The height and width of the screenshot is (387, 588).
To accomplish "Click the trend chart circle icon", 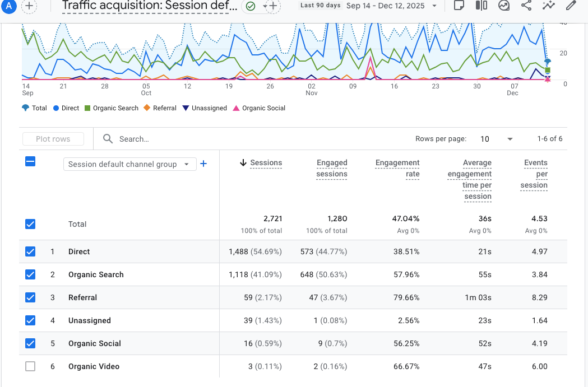I will 504,6.
